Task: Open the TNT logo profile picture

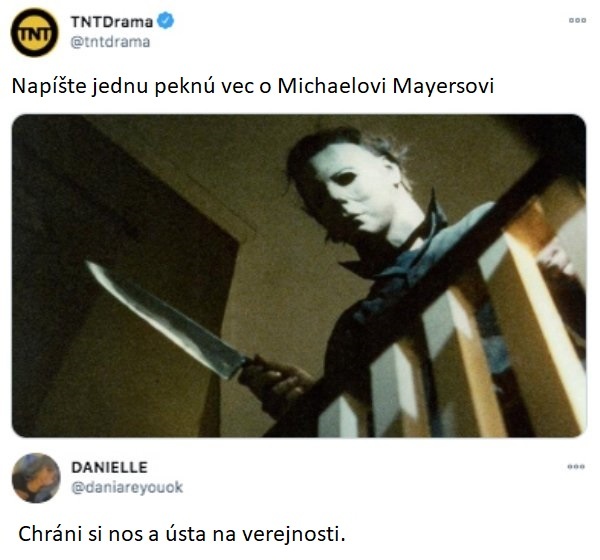Action: 34,32
